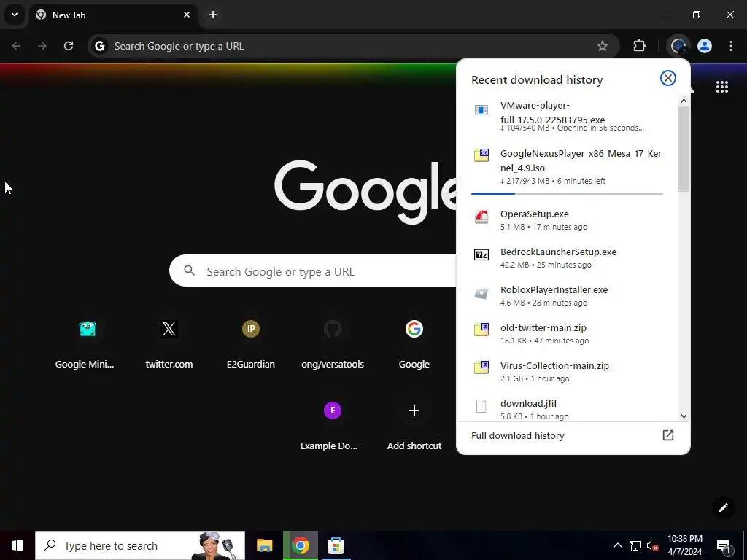Open the Google apps grid
This screenshot has width=747, height=560.
721,87
